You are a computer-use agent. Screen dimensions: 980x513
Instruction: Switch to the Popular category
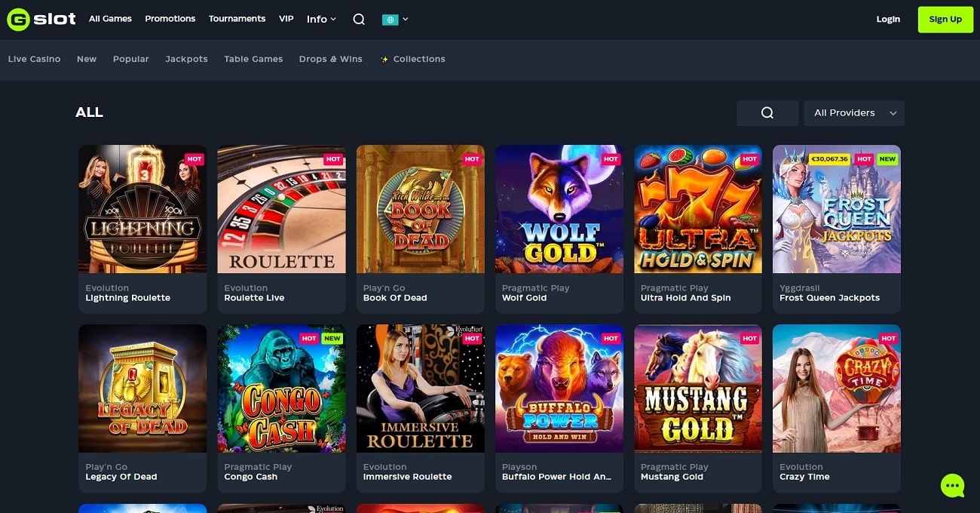coord(131,59)
